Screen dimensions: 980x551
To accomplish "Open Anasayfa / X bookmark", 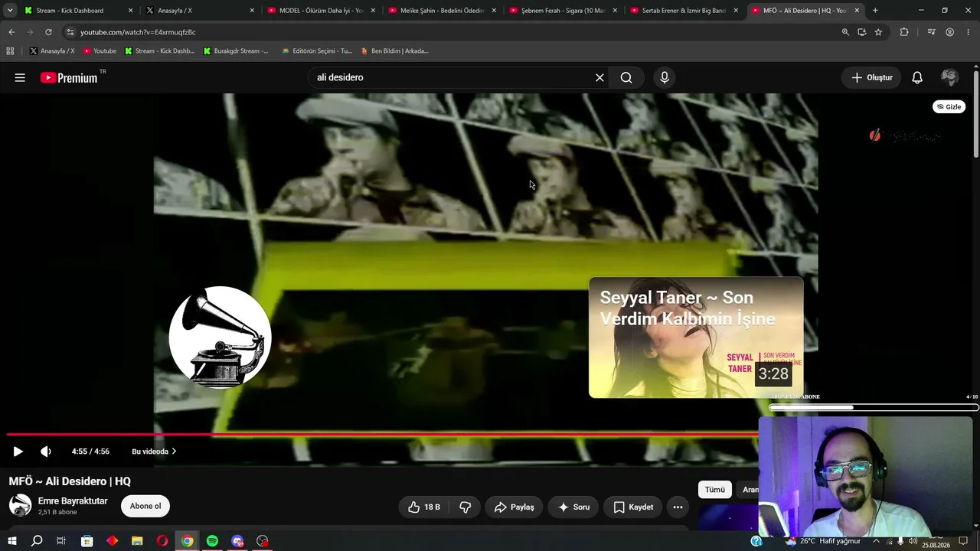I will pyautogui.click(x=52, y=51).
